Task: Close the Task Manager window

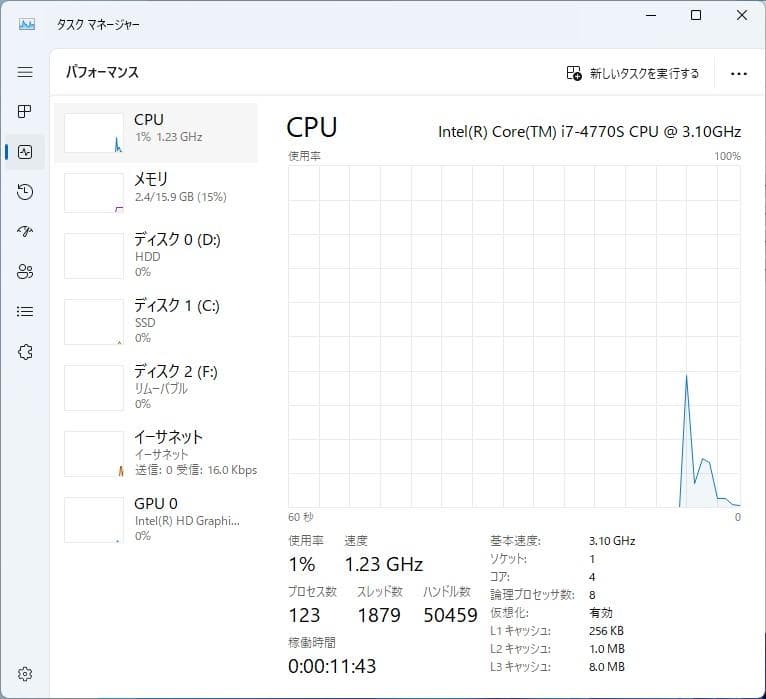Action: (x=742, y=15)
